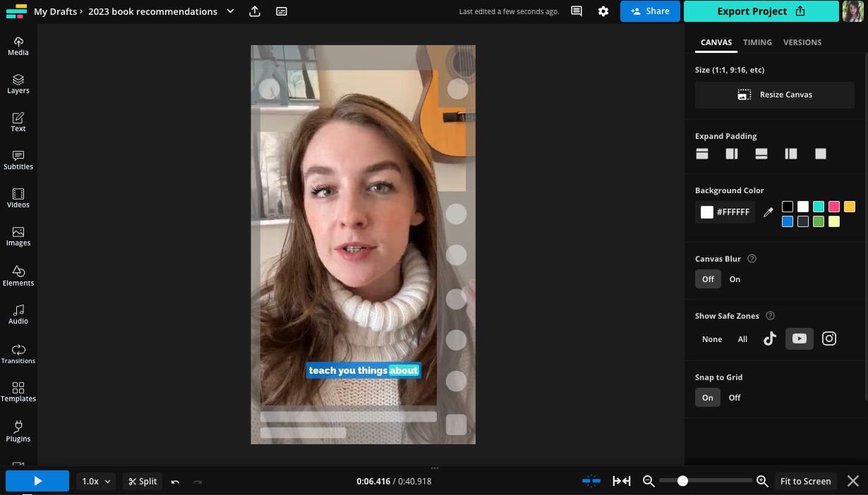The image size is (868, 495).
Task: Switch to the TIMING tab
Action: (x=757, y=42)
